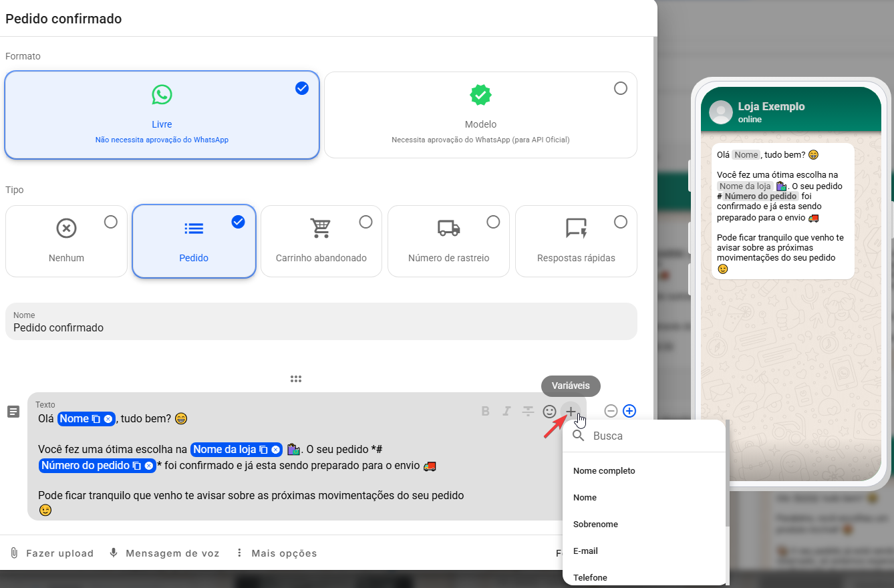
Task: Choose E-mail from variables list
Action: click(644, 551)
